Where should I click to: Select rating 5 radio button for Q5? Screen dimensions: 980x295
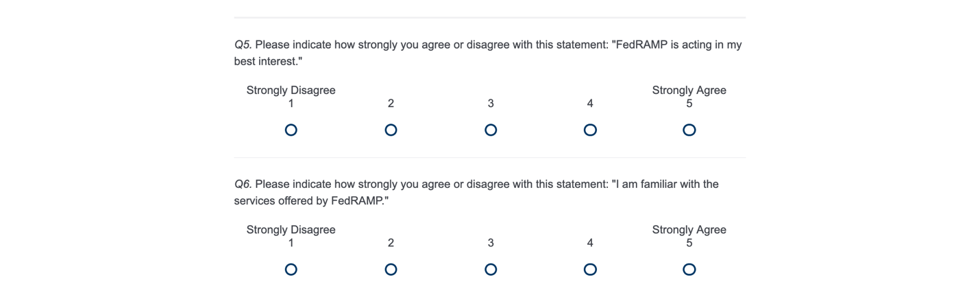point(689,130)
